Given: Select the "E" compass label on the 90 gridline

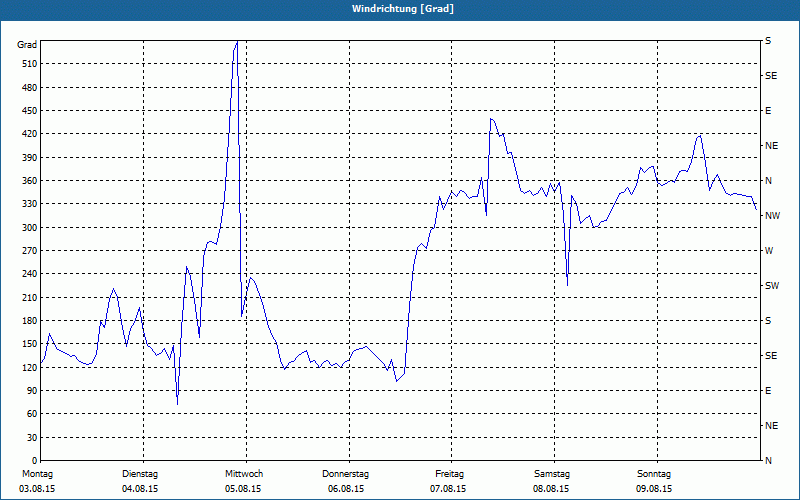Looking at the screenshot, I should click(x=768, y=391).
